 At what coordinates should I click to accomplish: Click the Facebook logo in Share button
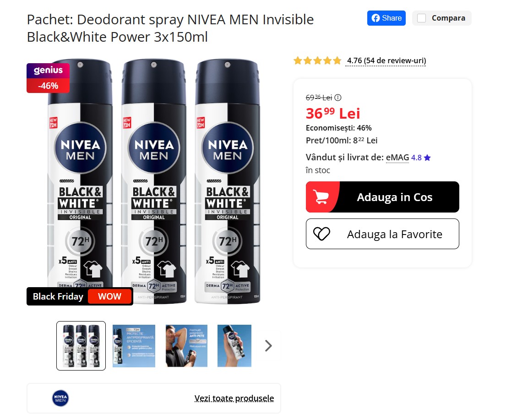(375, 18)
